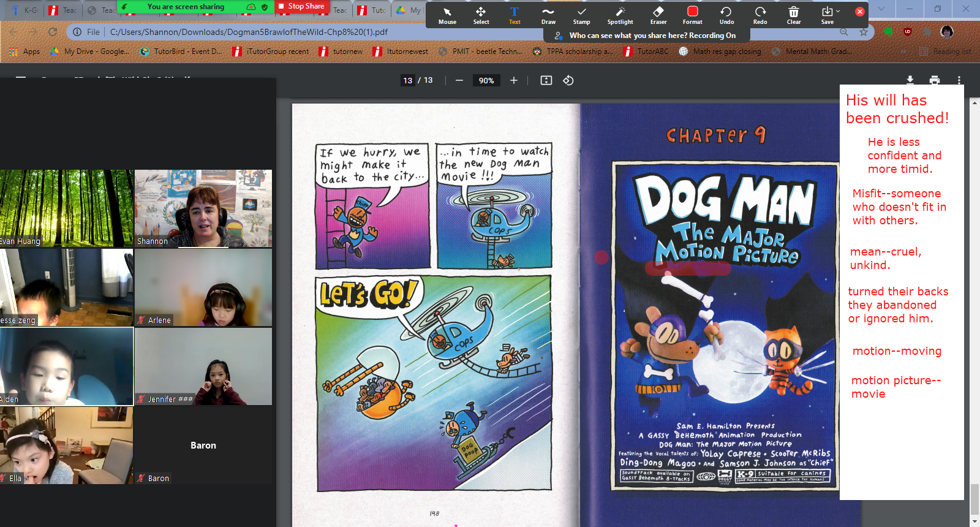
Task: Select Shannon's video tile
Action: (x=203, y=208)
